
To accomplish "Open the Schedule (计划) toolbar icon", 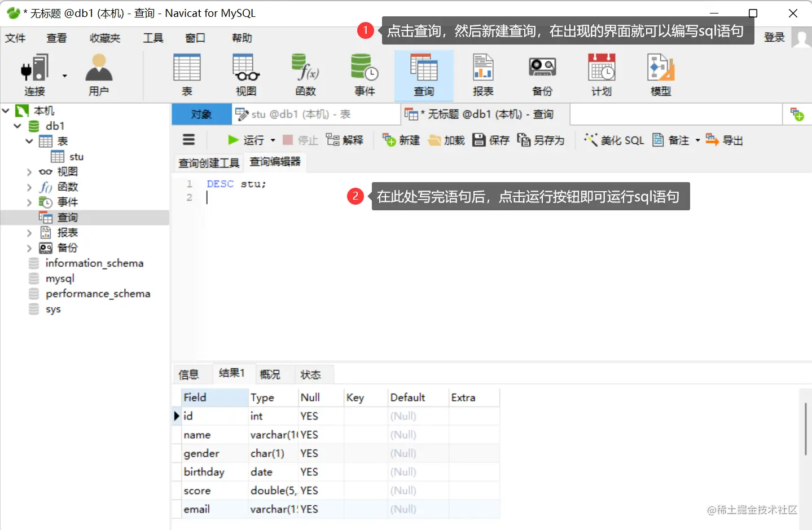I will click(602, 75).
